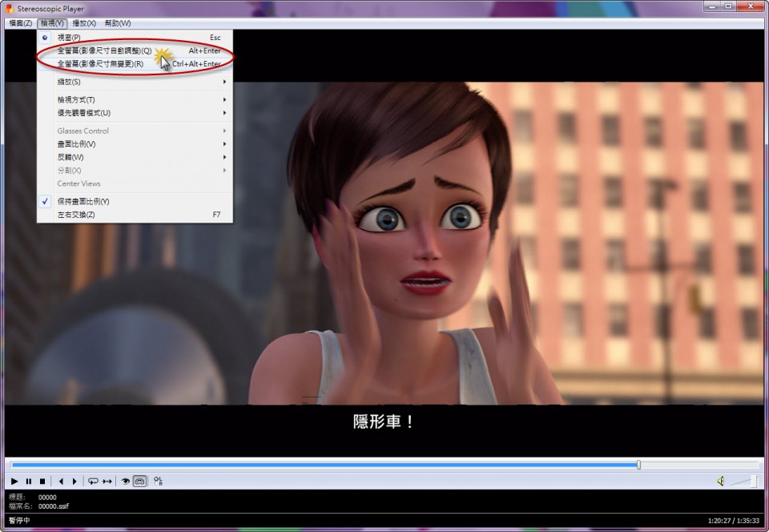Stop the video playback
Screen dimensions: 769x532
[42, 482]
